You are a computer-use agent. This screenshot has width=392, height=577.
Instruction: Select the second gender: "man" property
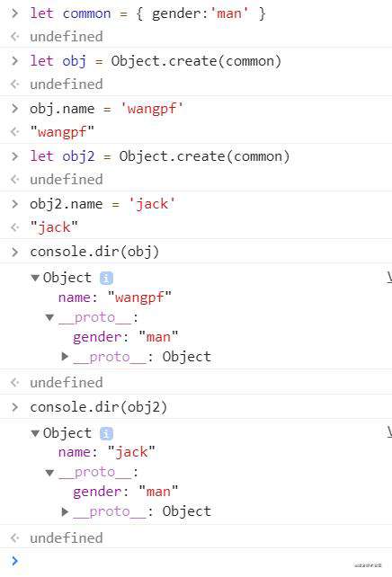(126, 492)
